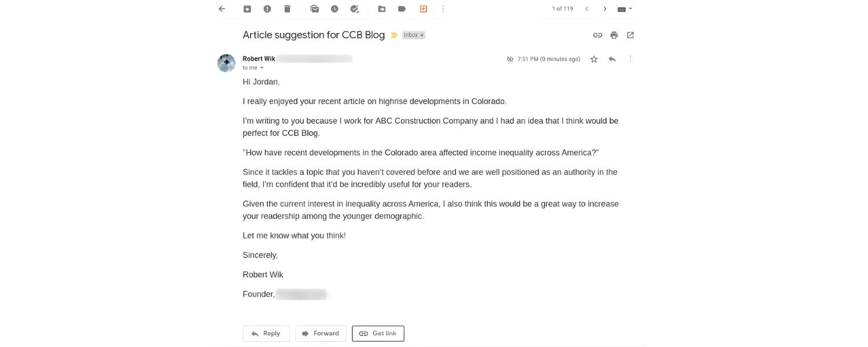Go back to the inbox list

pyautogui.click(x=222, y=8)
